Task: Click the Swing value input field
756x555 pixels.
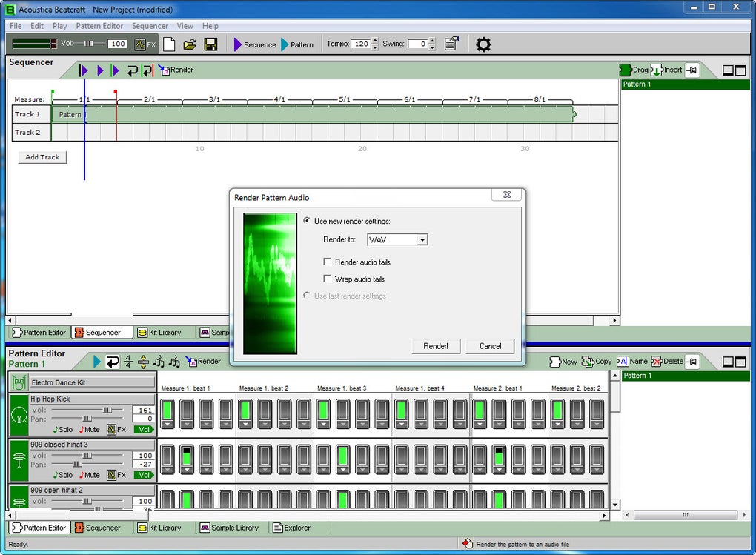Action: tap(417, 44)
